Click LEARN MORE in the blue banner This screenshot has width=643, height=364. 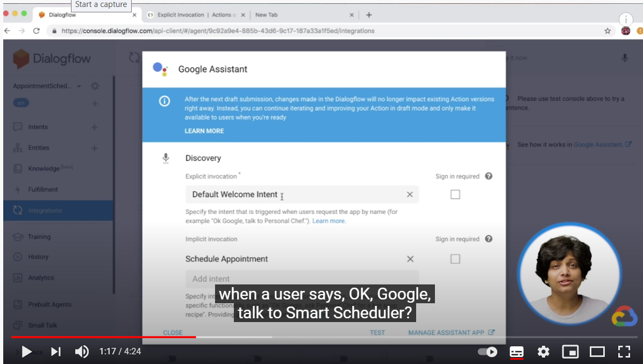tap(204, 131)
